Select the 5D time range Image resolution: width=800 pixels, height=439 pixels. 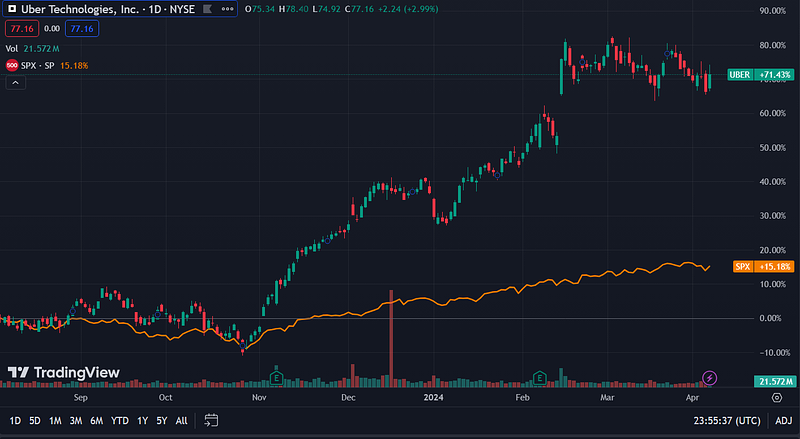point(35,421)
